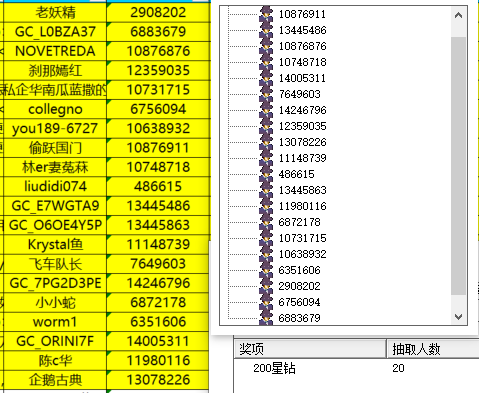Click the user icon beside 10638932 in list

pyautogui.click(x=266, y=254)
